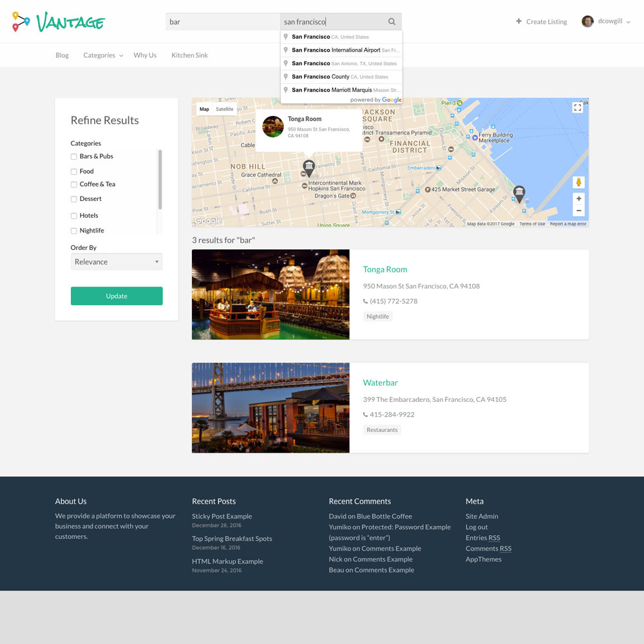
Task: Open Comments Example link by Yumiko
Action: point(392,548)
